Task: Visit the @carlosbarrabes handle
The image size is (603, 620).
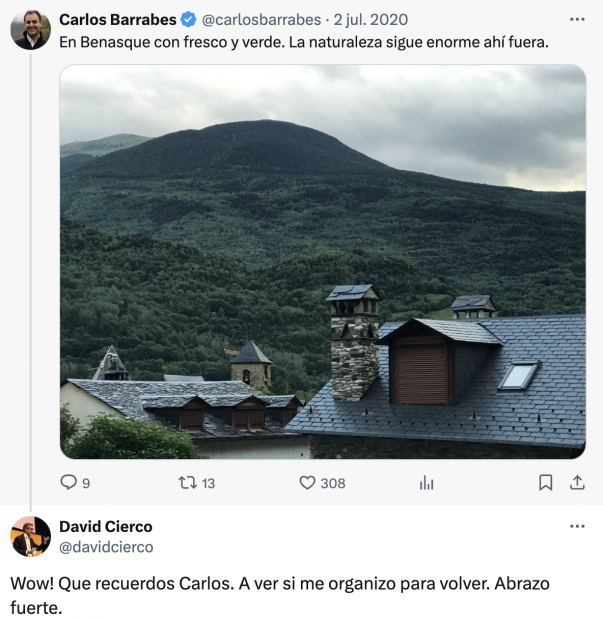Action: click(x=261, y=19)
